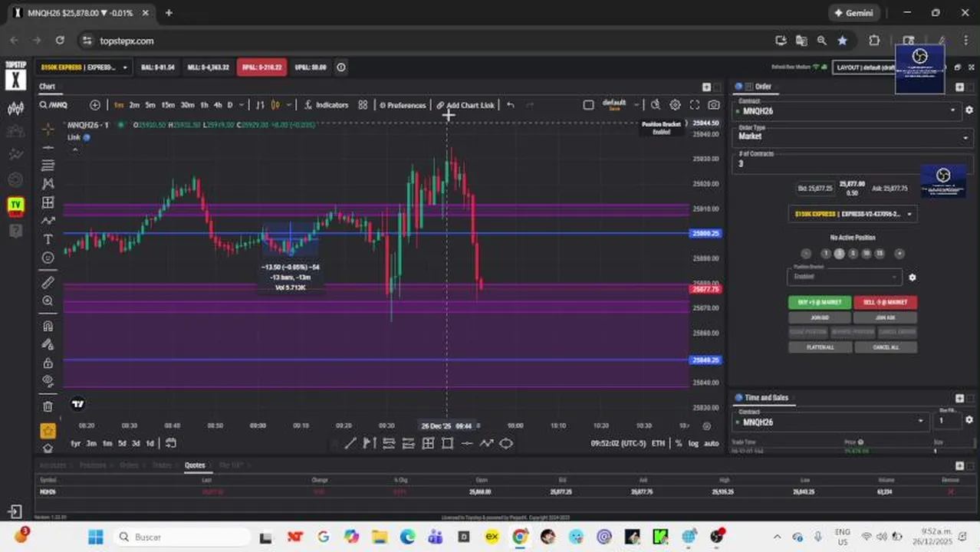
Task: Toggle stay in drawing mode
Action: click(x=48, y=344)
